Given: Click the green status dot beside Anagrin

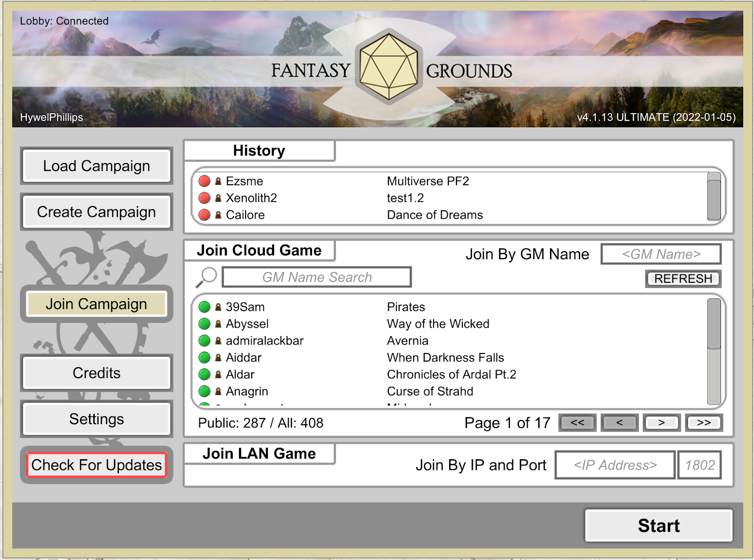Looking at the screenshot, I should [x=205, y=391].
